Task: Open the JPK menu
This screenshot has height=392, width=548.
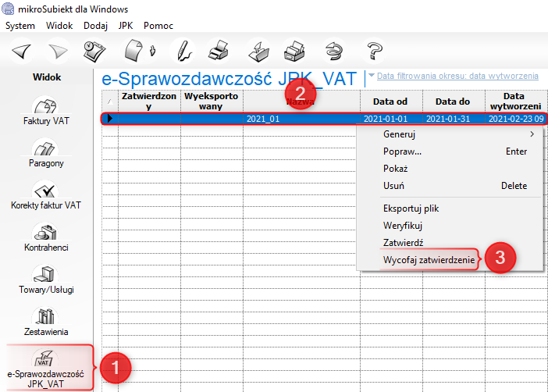Action: [x=126, y=26]
